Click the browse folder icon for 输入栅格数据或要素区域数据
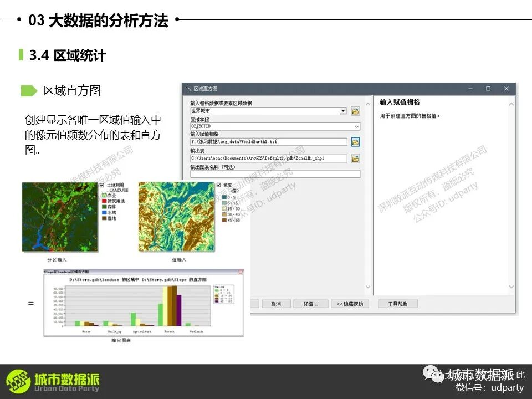Image resolution: width=532 pixels, height=399 pixels. [355, 111]
